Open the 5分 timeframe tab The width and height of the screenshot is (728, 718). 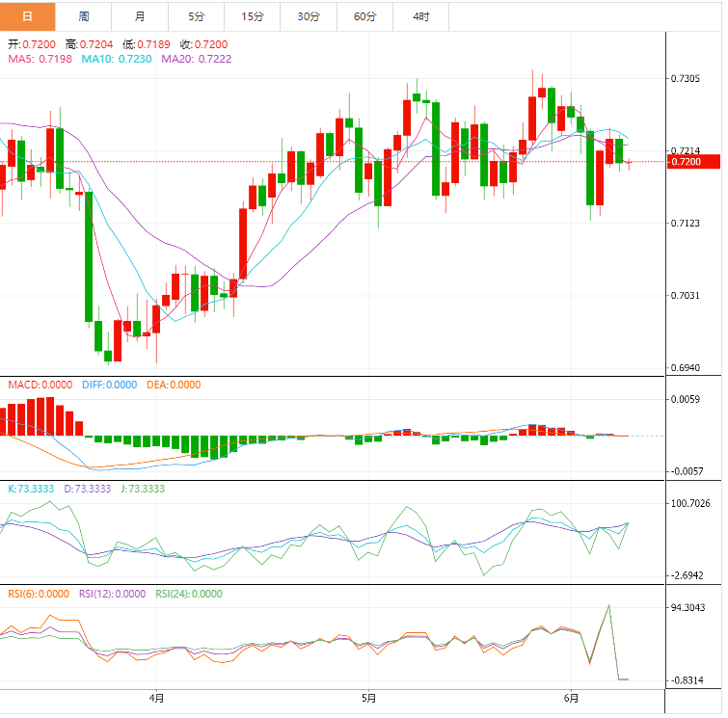(197, 16)
